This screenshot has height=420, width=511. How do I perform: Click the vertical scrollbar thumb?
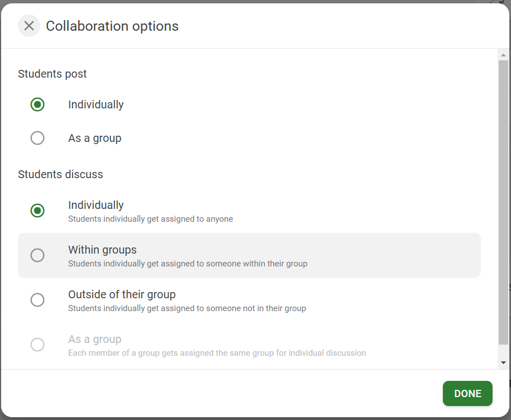504,202
